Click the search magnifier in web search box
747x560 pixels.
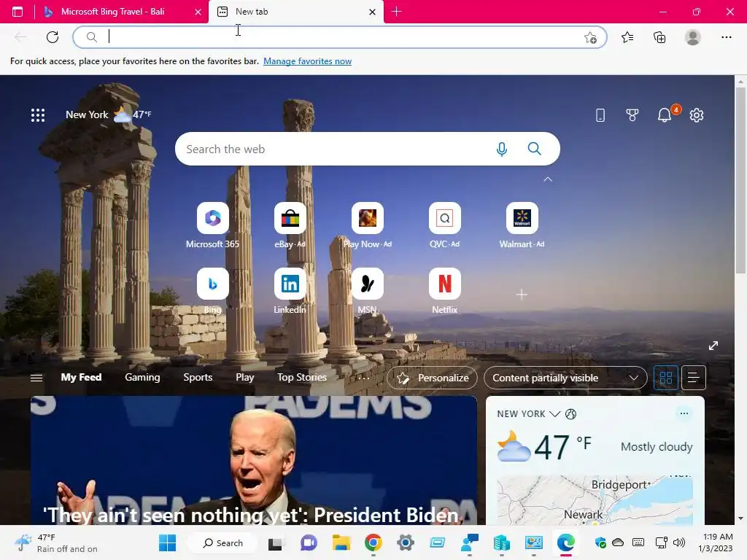(x=535, y=149)
